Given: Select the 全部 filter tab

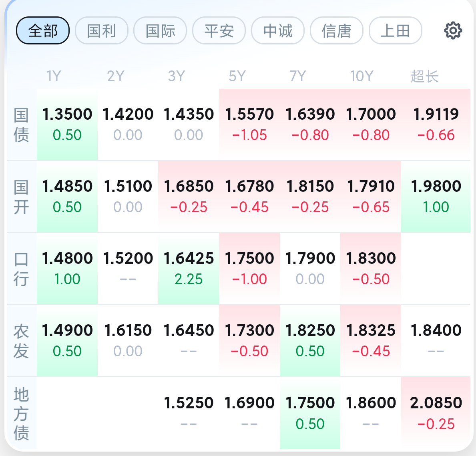Looking at the screenshot, I should (x=43, y=30).
